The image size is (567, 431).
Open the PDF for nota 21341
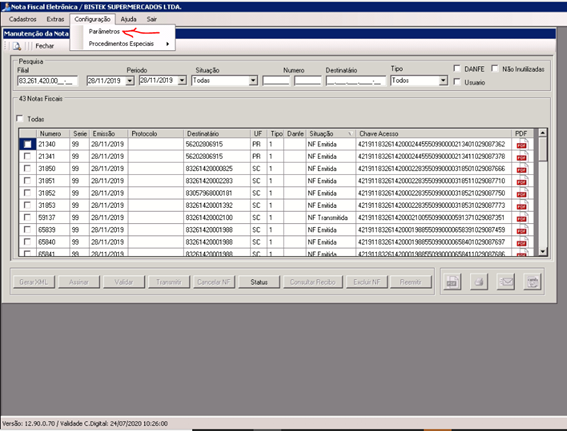pos(521,157)
